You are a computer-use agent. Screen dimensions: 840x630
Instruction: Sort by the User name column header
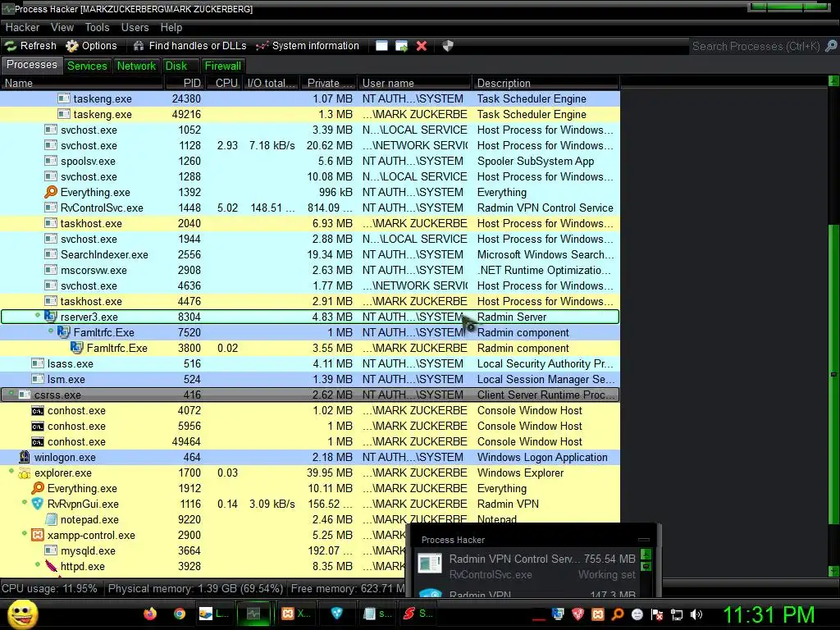pos(413,83)
